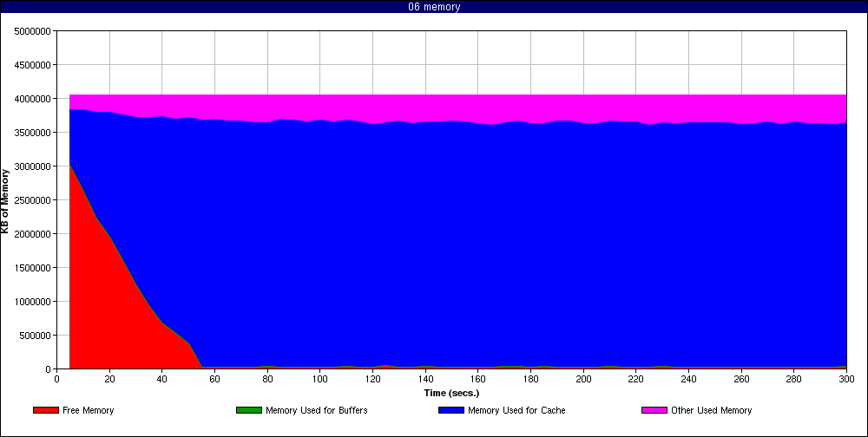Click the red Free Memory legend swatch
The height and width of the screenshot is (437, 868).
pyautogui.click(x=46, y=410)
